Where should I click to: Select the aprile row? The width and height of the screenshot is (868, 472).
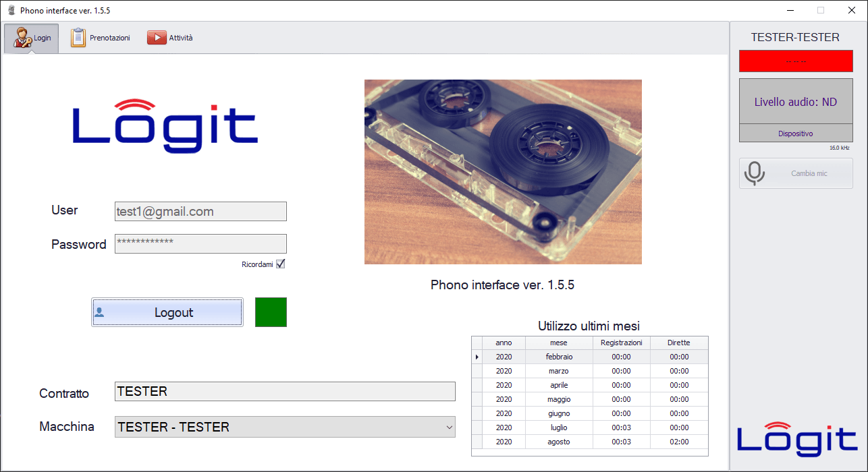pos(590,385)
